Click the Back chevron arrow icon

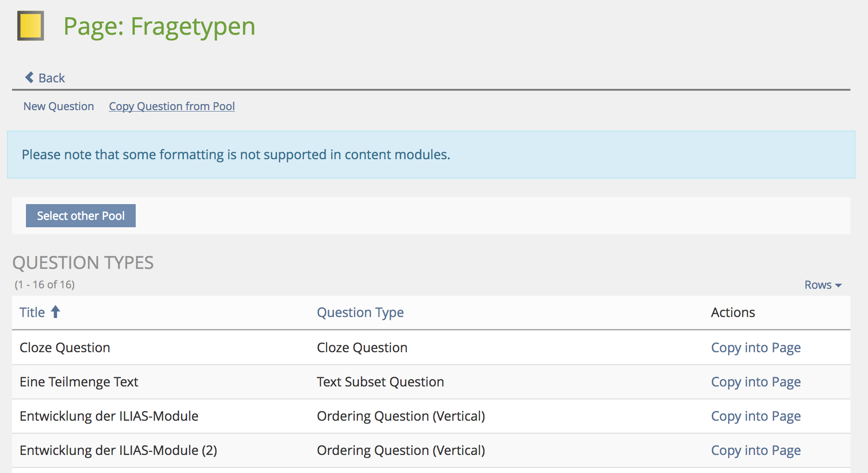click(29, 77)
